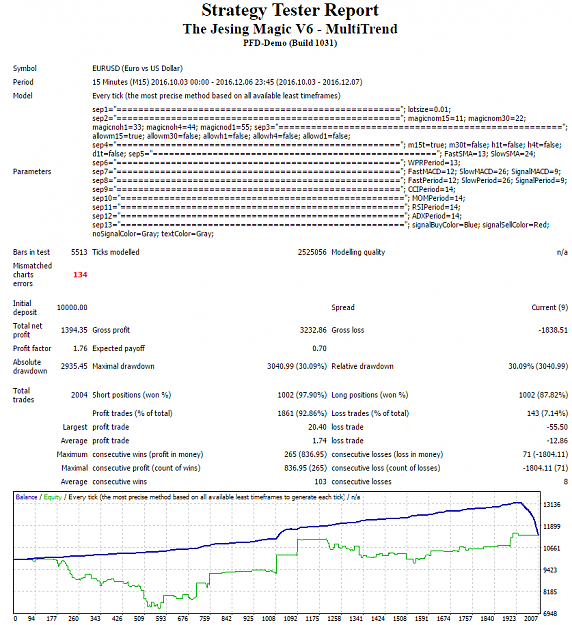This screenshot has height=625, width=572.
Task: Click the Total trades value 2004
Action: click(79, 395)
